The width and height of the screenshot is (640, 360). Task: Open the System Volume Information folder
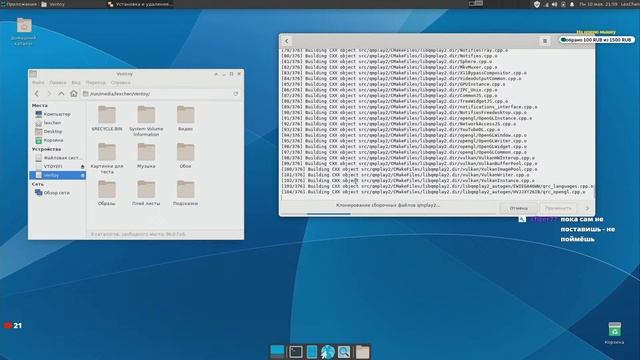pos(146,121)
